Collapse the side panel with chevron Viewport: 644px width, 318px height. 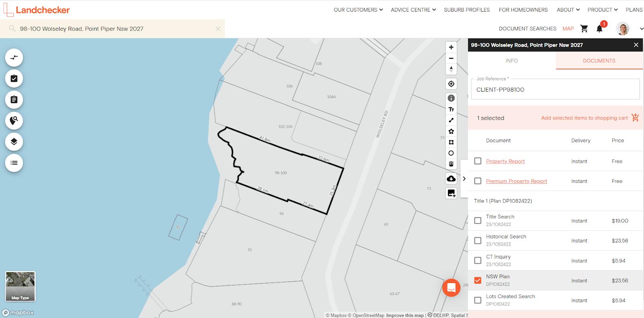click(x=464, y=178)
